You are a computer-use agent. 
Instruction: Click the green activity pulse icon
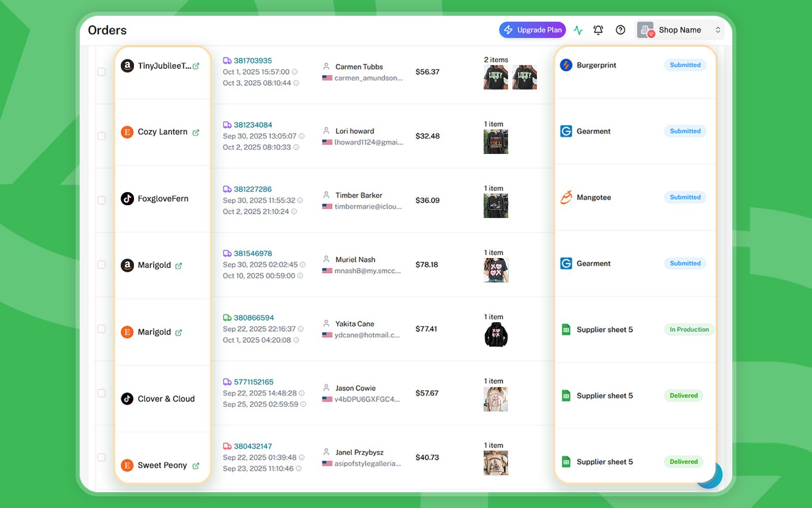click(578, 30)
